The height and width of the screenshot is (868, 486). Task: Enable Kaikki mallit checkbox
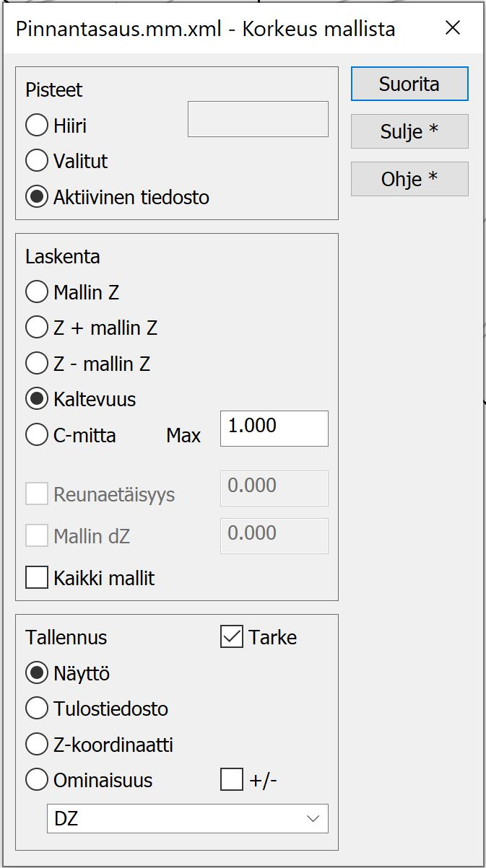pos(37,578)
